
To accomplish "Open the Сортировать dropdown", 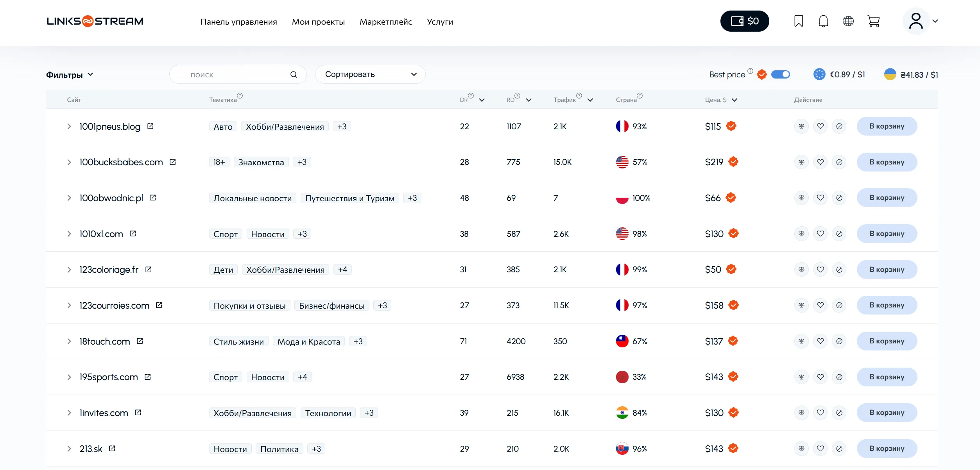I will point(370,74).
